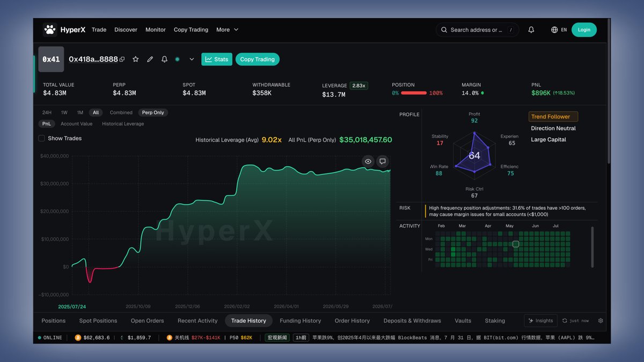Copy the wallet address 0x418a…8888
644x362 pixels.
tap(122, 60)
